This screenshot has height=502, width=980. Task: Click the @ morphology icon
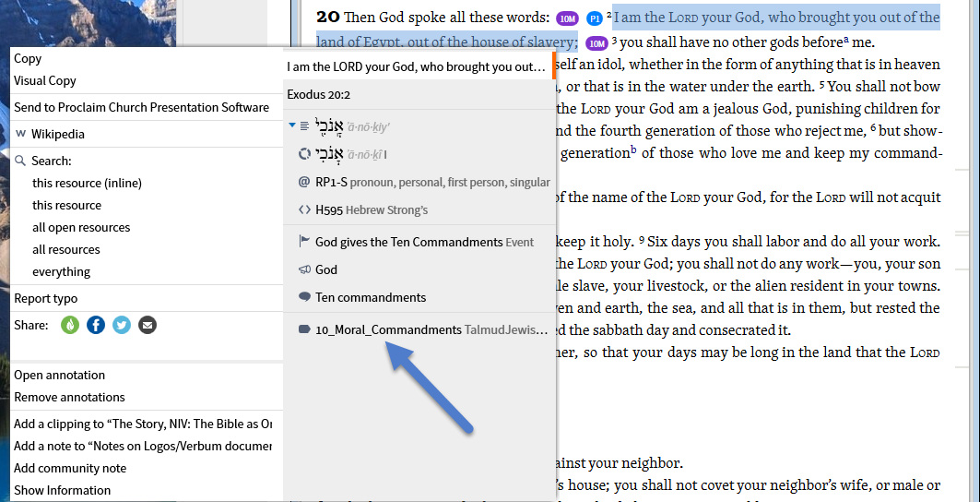[x=304, y=182]
